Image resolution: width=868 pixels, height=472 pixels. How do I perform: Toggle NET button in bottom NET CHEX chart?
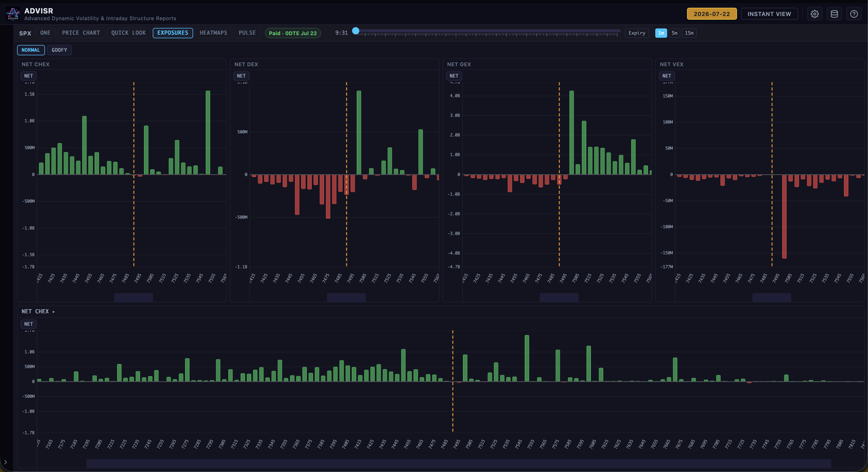(x=29, y=324)
